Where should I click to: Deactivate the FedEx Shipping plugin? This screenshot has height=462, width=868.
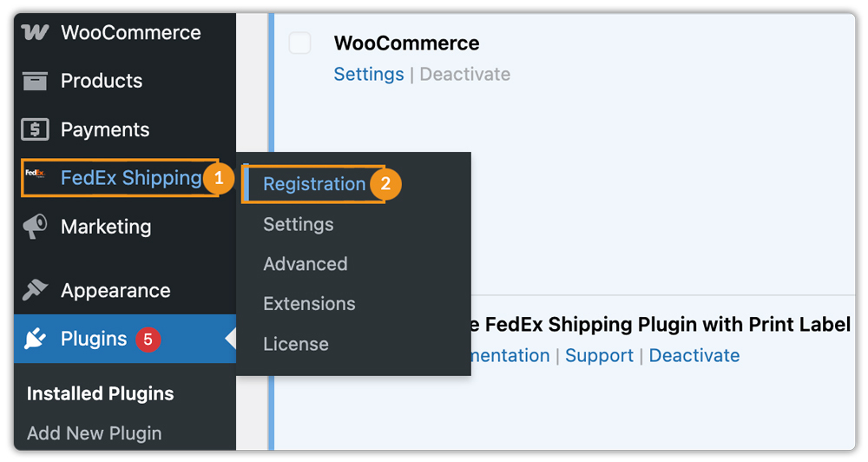pyautogui.click(x=694, y=355)
